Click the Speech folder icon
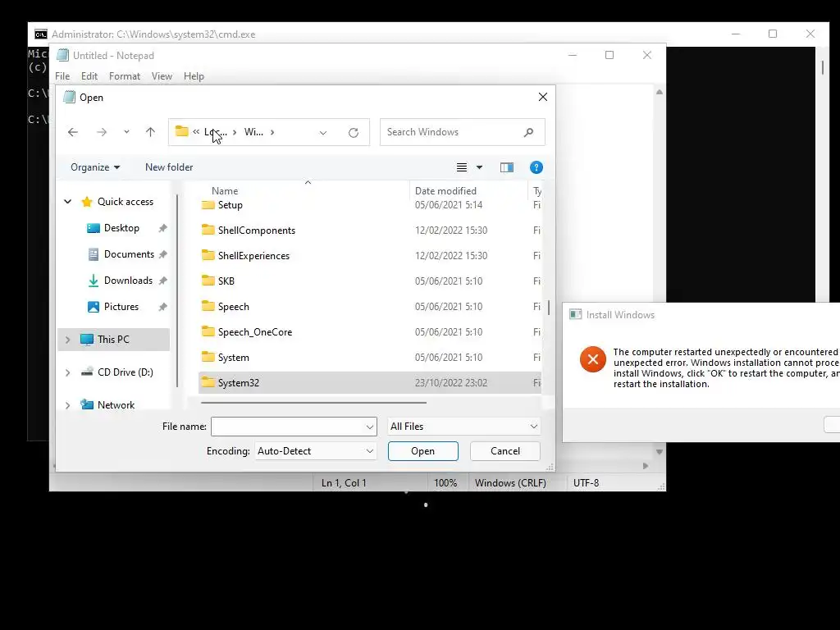Image resolution: width=840 pixels, height=630 pixels. 208,306
